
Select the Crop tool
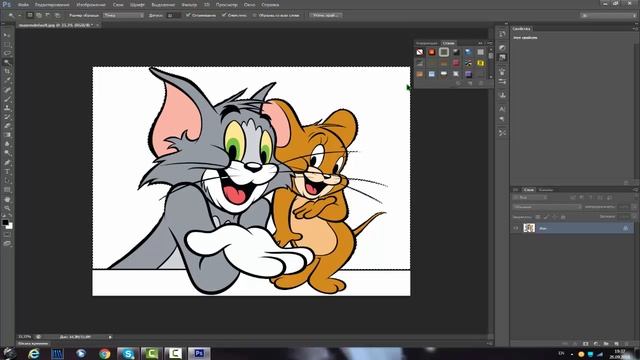[7, 71]
